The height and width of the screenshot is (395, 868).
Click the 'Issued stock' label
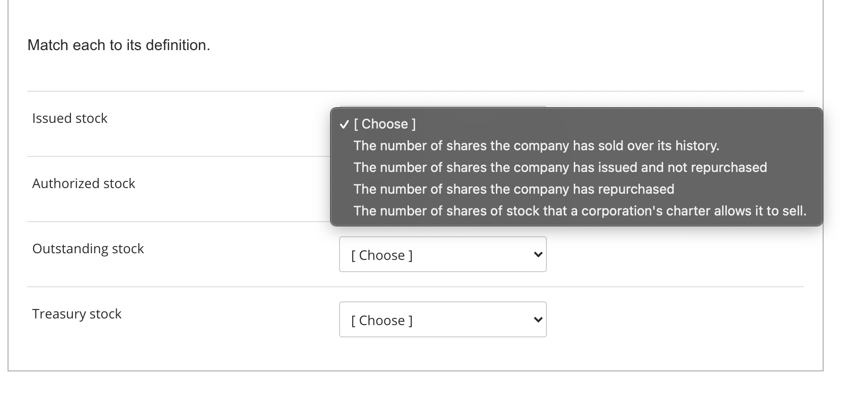(69, 118)
